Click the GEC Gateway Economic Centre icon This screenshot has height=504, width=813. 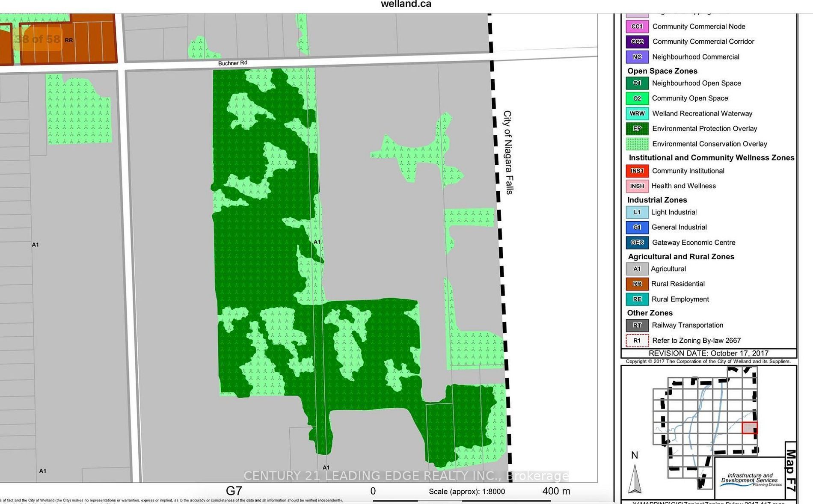[x=637, y=243]
